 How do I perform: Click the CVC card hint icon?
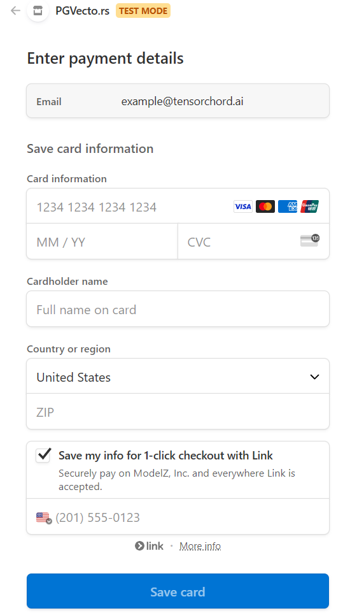point(310,241)
